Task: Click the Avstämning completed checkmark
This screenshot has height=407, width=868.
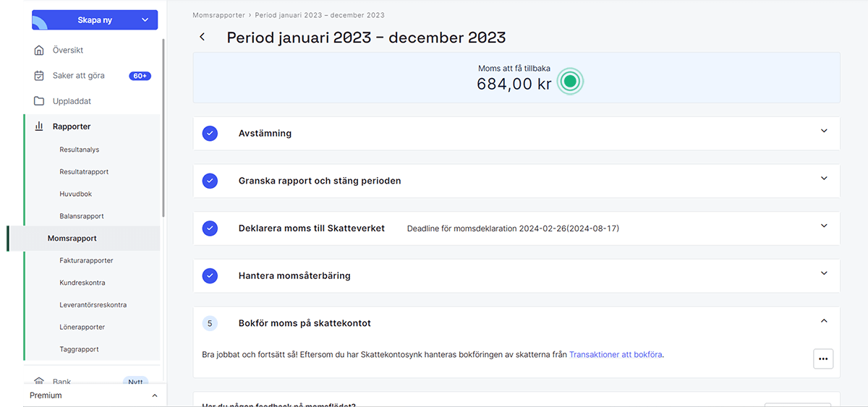Action: pyautogui.click(x=210, y=134)
